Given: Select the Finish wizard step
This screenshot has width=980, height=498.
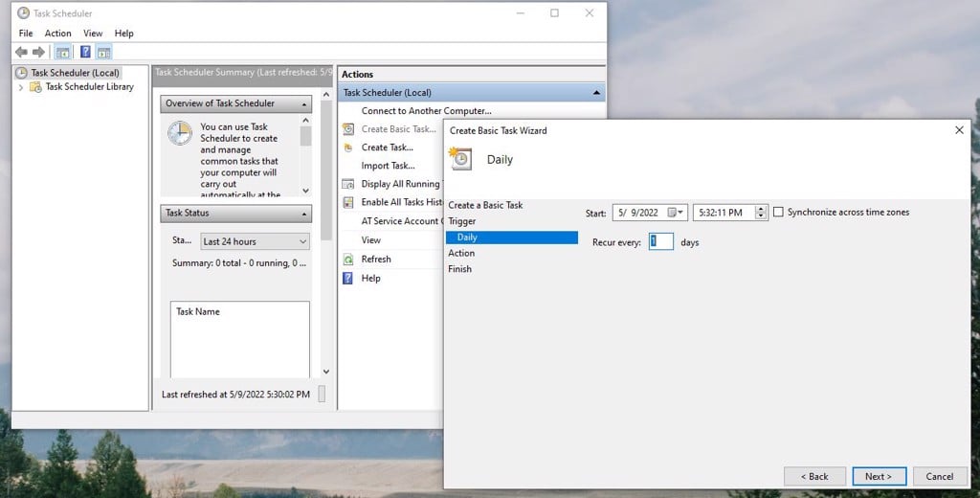Looking at the screenshot, I should (459, 269).
